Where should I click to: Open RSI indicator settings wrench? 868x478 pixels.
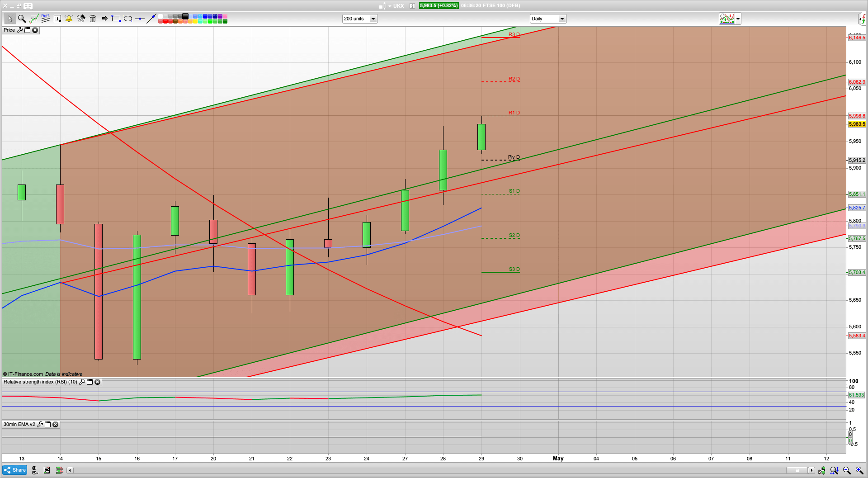coord(82,382)
